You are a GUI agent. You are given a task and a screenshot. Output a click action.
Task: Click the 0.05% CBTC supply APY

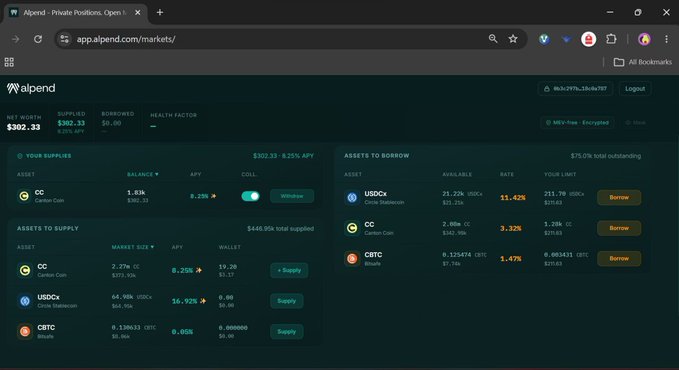[x=182, y=332]
